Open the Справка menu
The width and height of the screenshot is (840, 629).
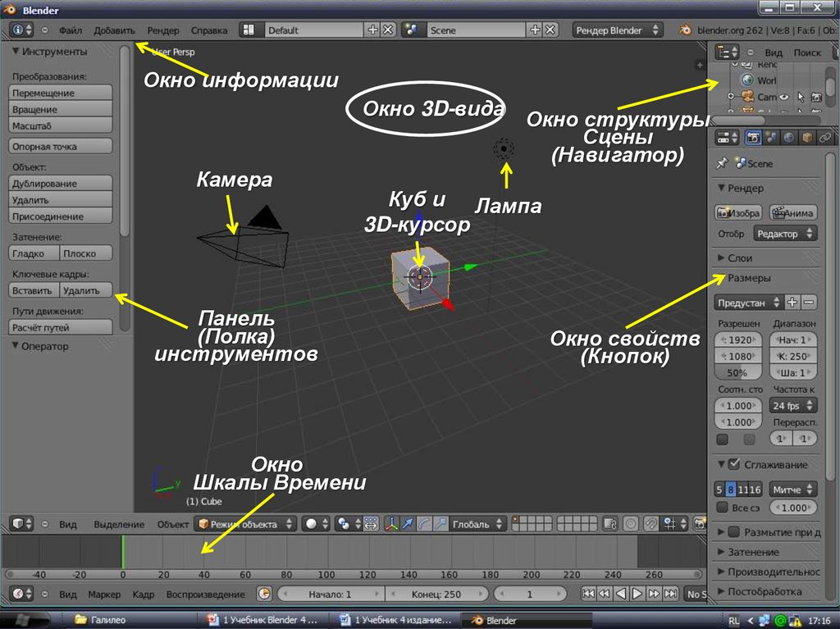coord(209,30)
